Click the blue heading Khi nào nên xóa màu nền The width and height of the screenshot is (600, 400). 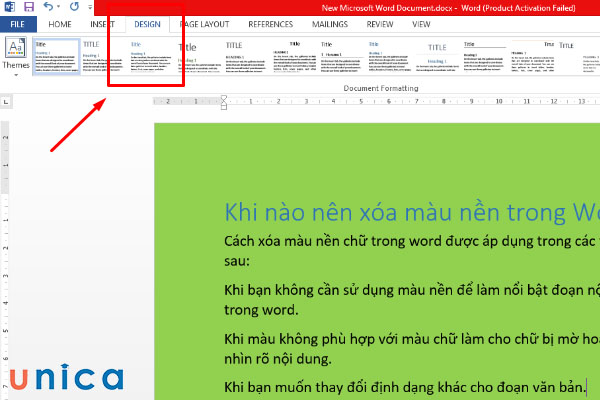412,212
